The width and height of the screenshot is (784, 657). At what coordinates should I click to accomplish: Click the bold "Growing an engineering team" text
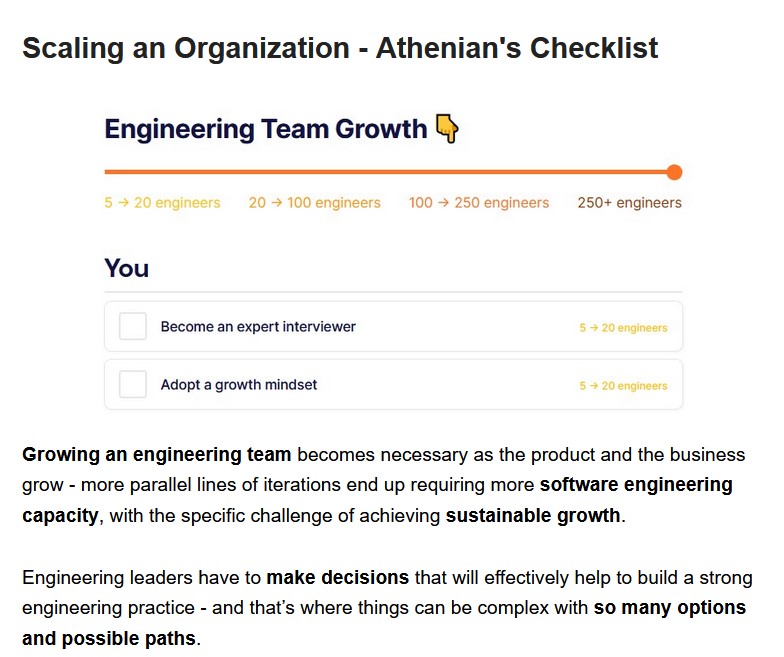pos(156,454)
